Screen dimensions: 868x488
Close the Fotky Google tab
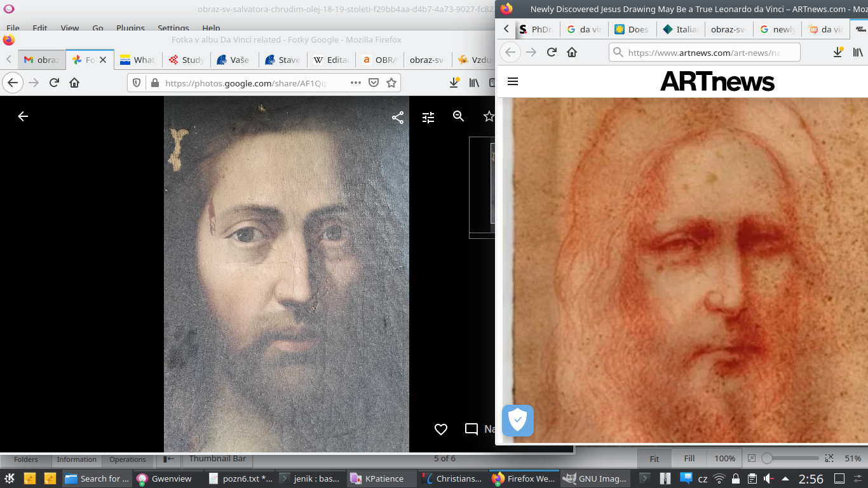[103, 60]
